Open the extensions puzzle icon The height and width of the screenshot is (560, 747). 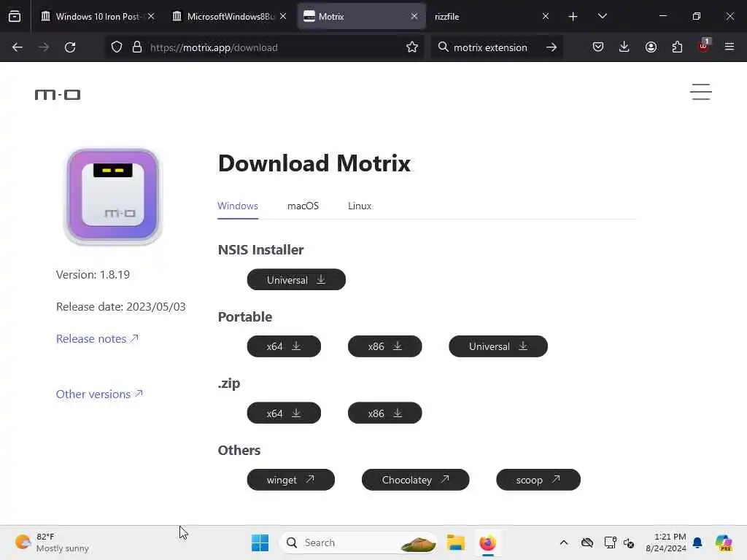[677, 47]
